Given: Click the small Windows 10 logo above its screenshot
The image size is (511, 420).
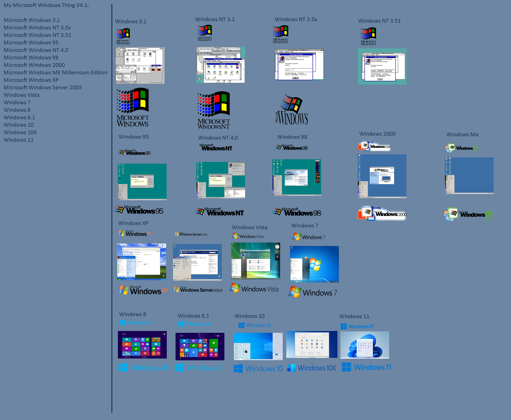Looking at the screenshot, I should pos(255,325).
